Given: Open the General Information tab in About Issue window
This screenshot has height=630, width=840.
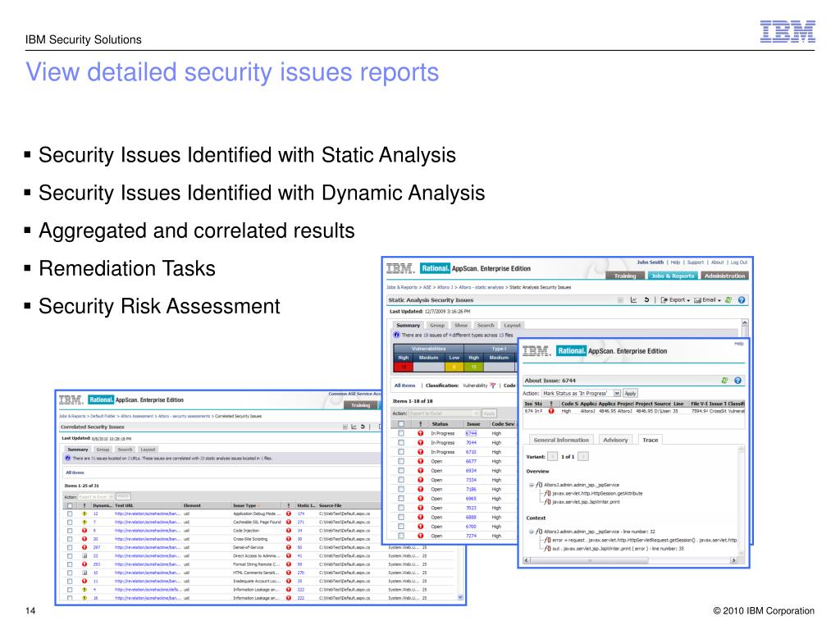Looking at the screenshot, I should click(x=561, y=440).
